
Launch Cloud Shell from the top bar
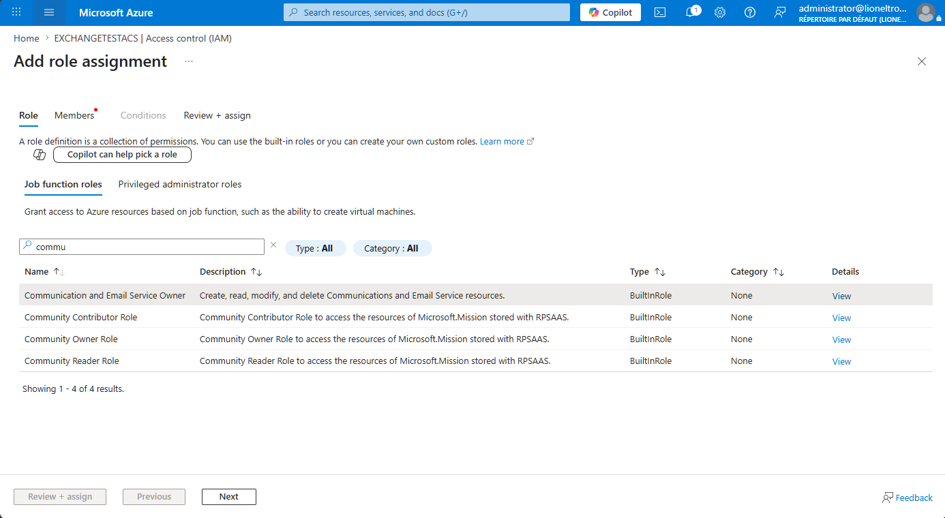click(x=660, y=12)
